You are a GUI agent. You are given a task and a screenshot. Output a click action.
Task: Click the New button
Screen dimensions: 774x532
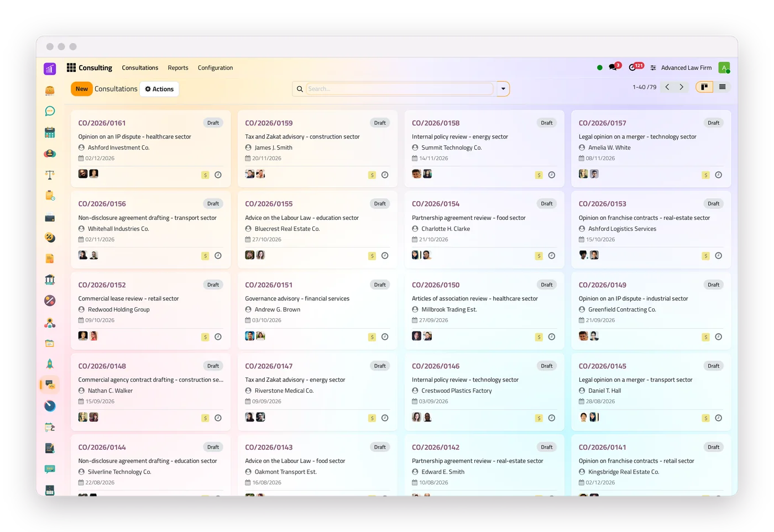pyautogui.click(x=82, y=89)
